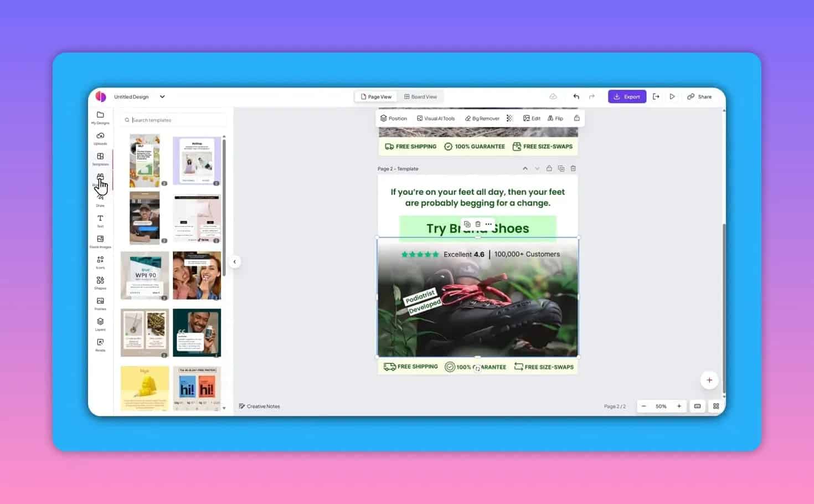Undo the last action

pyautogui.click(x=576, y=96)
